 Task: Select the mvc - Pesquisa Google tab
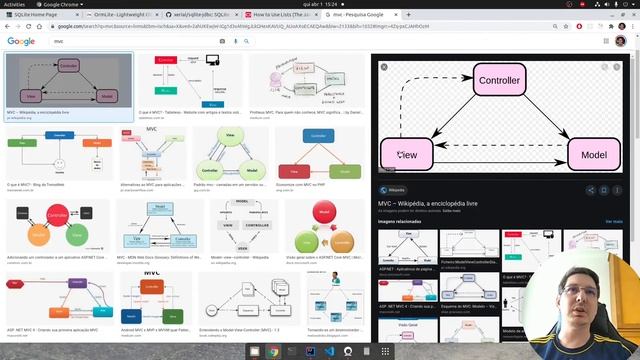click(361, 14)
